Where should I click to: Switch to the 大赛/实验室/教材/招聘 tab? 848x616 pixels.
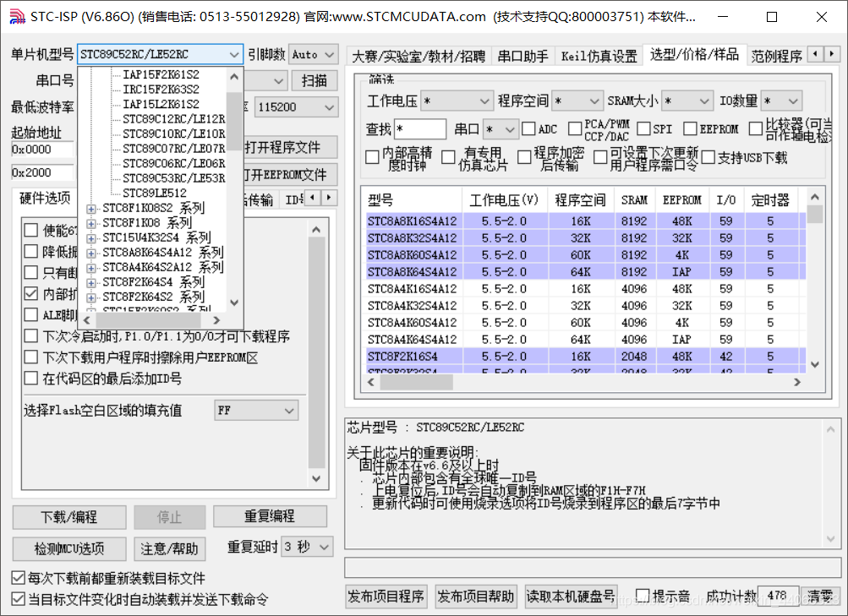[x=419, y=57]
